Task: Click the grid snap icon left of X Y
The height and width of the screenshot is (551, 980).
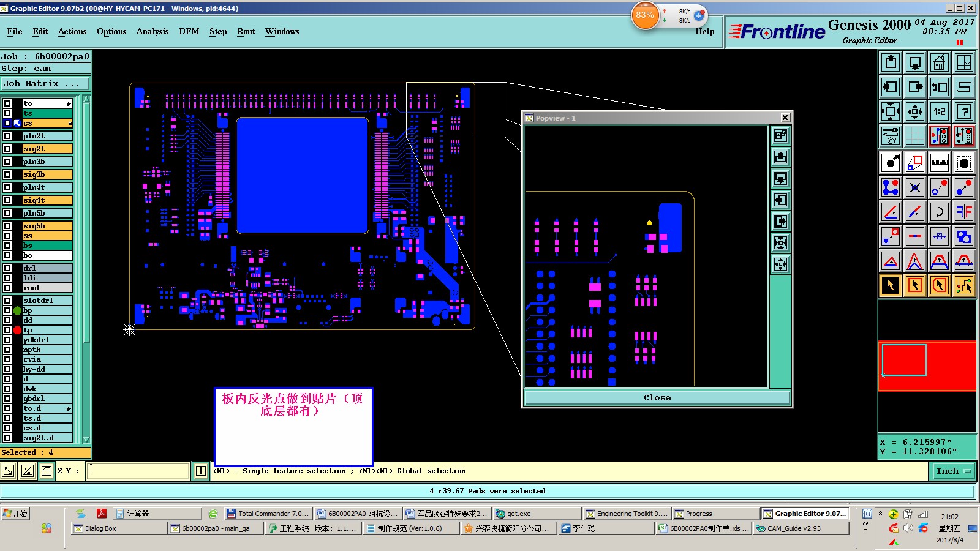Action: pyautogui.click(x=47, y=471)
